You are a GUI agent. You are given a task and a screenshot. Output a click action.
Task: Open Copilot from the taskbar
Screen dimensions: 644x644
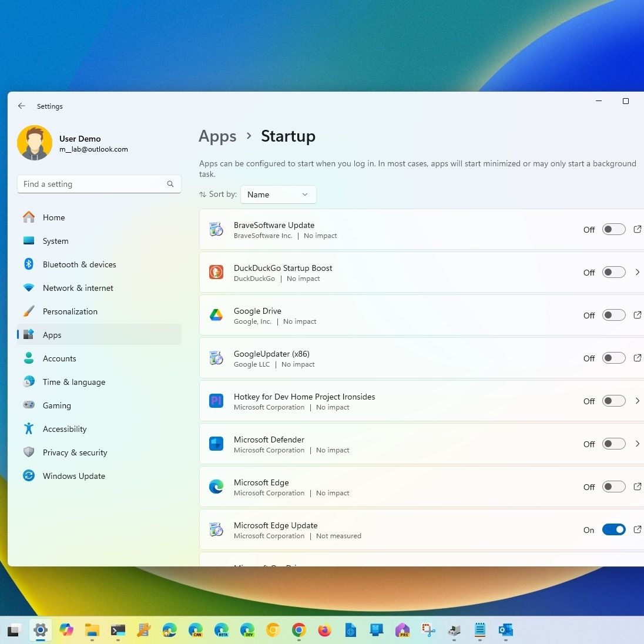(66, 630)
